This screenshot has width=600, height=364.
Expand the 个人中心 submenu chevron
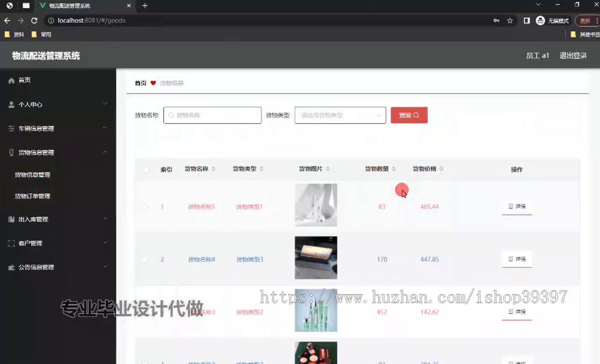pos(105,104)
